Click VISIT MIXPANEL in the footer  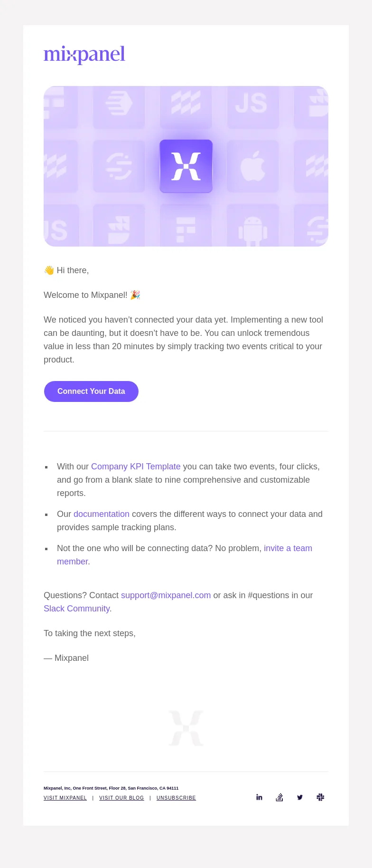pyautogui.click(x=65, y=798)
